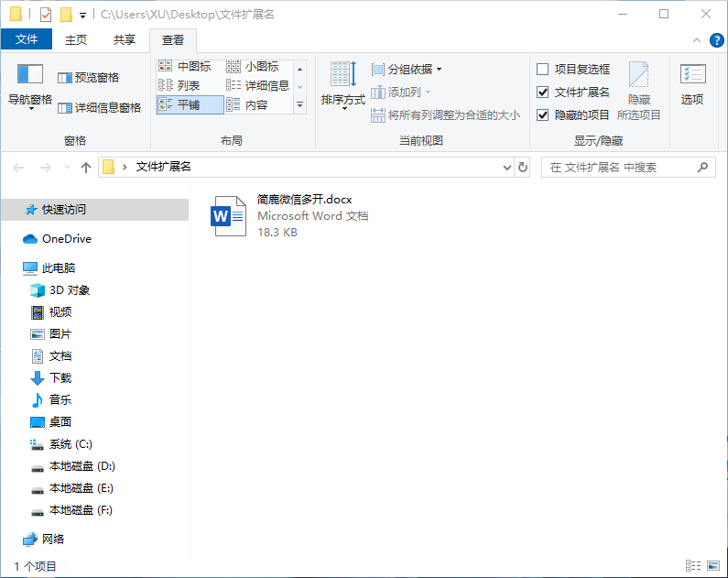728x578 pixels.
Task: Open 添加列 add columns dropdown
Action: pyautogui.click(x=401, y=93)
